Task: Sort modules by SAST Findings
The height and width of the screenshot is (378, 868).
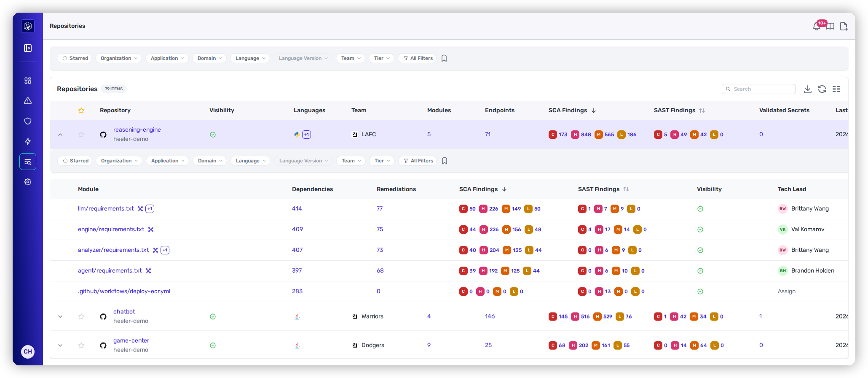Action: pos(603,189)
